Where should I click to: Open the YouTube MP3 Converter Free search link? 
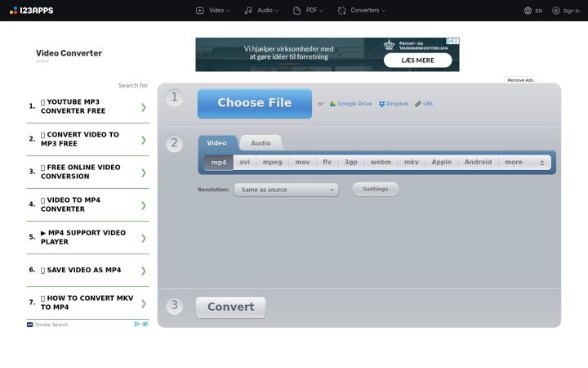coord(87,106)
